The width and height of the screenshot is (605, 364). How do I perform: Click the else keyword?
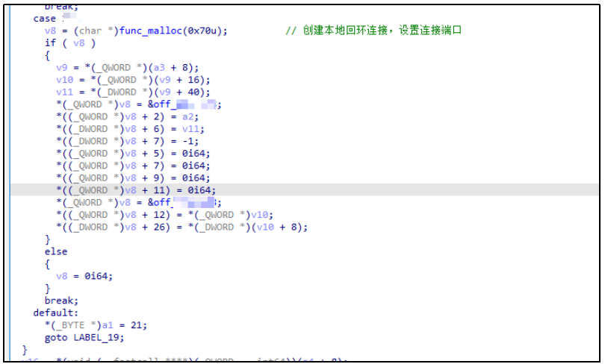click(55, 251)
